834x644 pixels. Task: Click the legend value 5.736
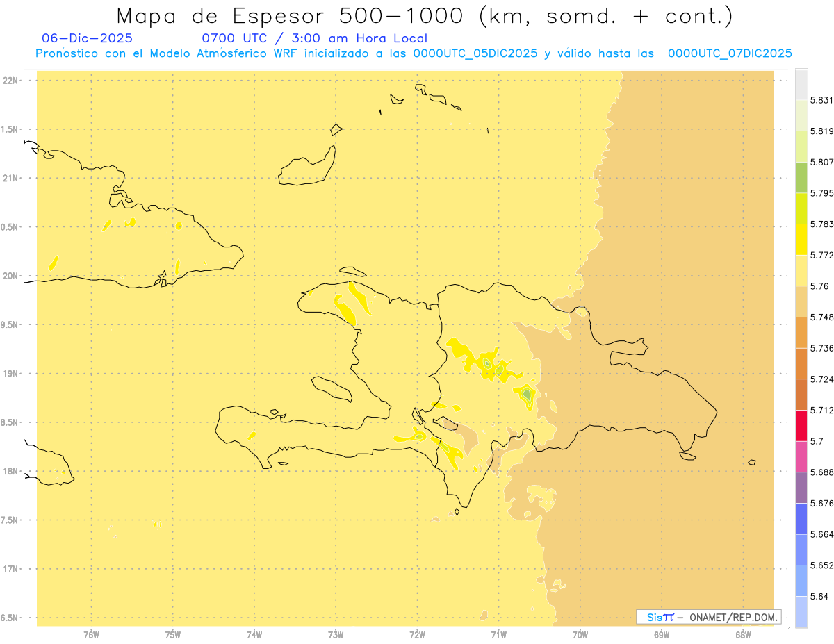coord(822,348)
